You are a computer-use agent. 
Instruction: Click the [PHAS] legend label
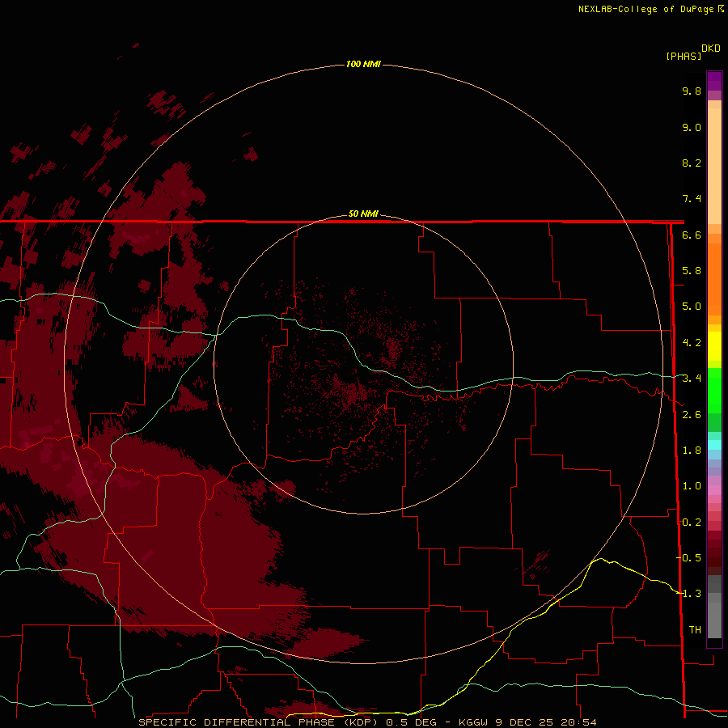[684, 56]
